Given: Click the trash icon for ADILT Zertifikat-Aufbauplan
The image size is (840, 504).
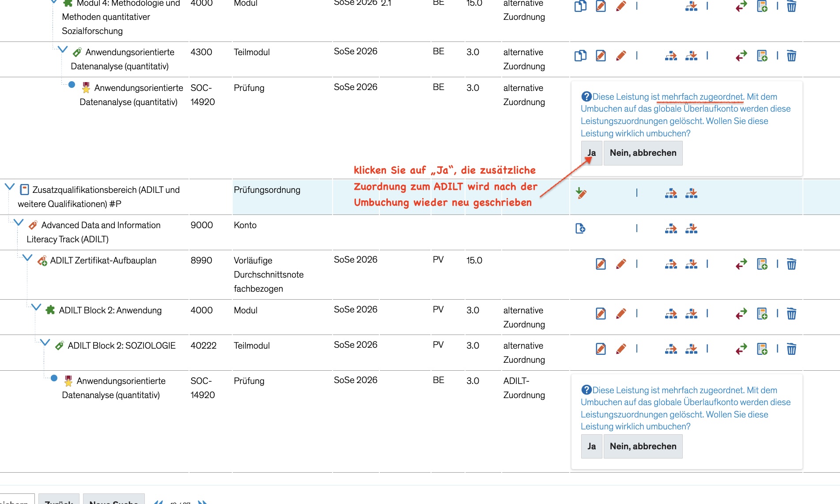Looking at the screenshot, I should click(791, 264).
